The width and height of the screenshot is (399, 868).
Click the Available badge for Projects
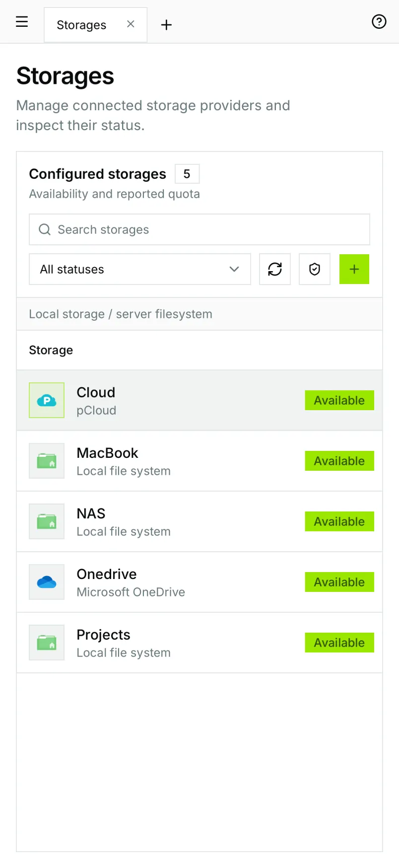tap(339, 643)
